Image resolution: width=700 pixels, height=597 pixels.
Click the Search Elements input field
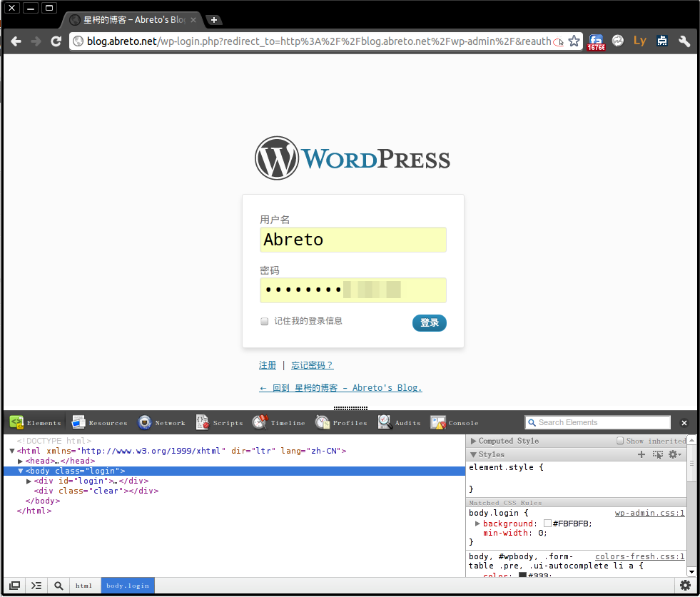598,422
